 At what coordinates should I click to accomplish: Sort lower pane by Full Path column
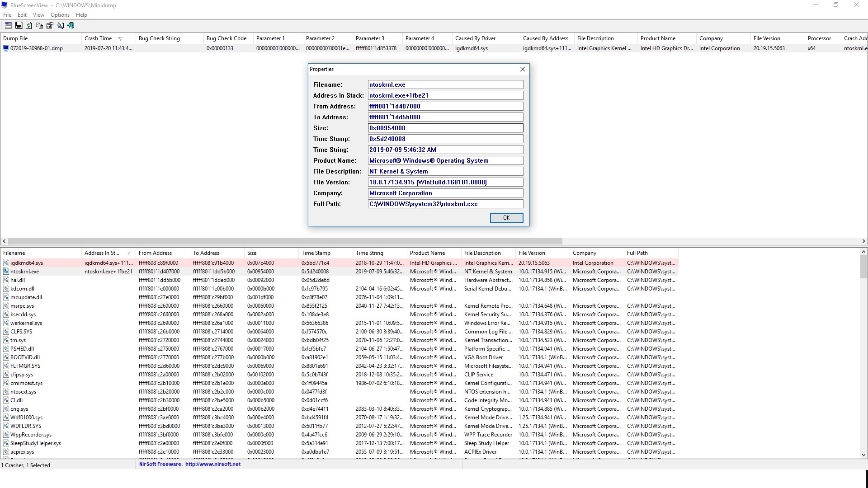click(651, 253)
